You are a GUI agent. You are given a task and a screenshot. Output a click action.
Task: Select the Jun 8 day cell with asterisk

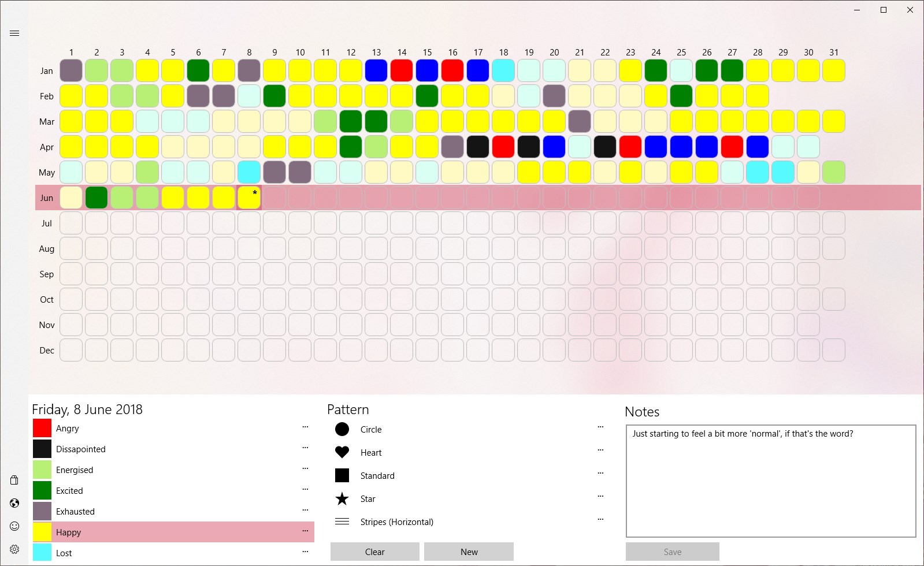pos(249,198)
